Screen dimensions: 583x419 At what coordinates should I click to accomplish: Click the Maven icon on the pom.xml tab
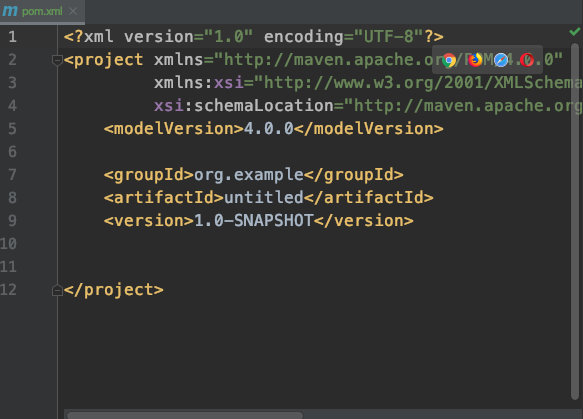[x=10, y=11]
